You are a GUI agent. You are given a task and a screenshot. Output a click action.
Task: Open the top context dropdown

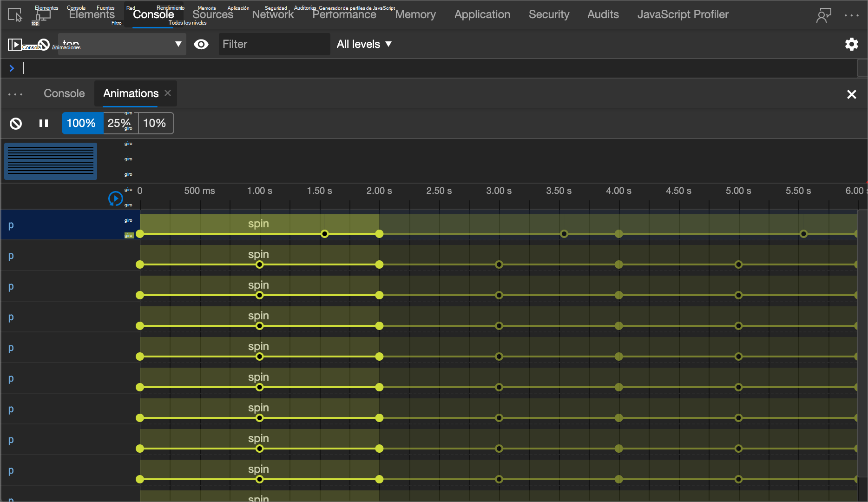pyautogui.click(x=122, y=44)
